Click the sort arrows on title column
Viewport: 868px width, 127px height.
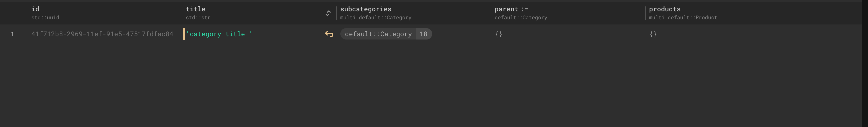pyautogui.click(x=327, y=13)
